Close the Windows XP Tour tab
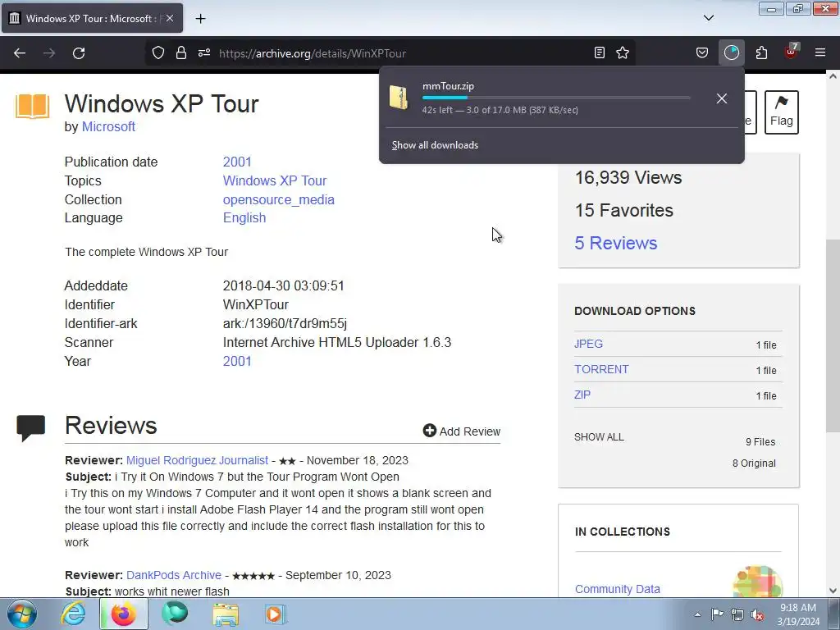This screenshot has width=840, height=630. [x=169, y=18]
